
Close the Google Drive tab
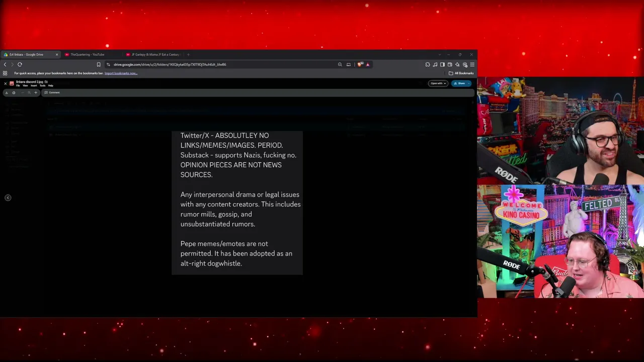[57, 54]
